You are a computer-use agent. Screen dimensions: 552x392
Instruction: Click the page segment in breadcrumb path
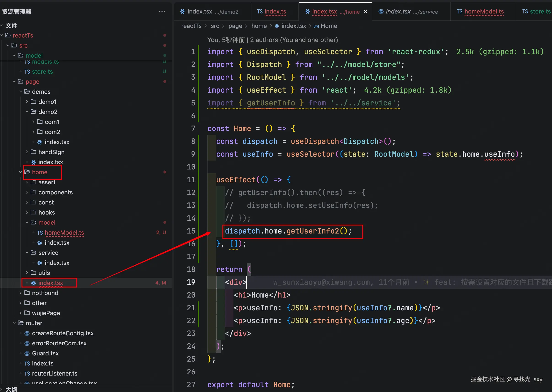(235, 26)
